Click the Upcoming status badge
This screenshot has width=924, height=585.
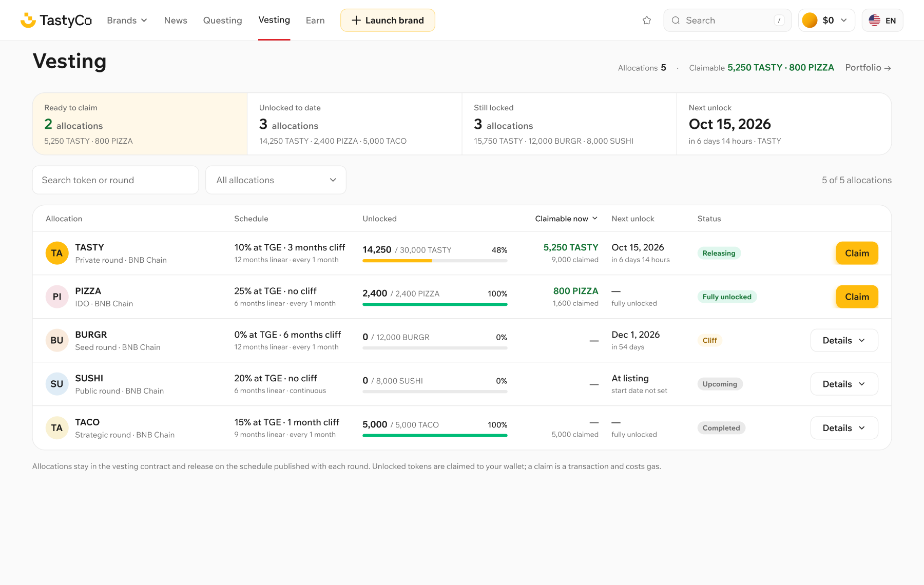coord(720,384)
